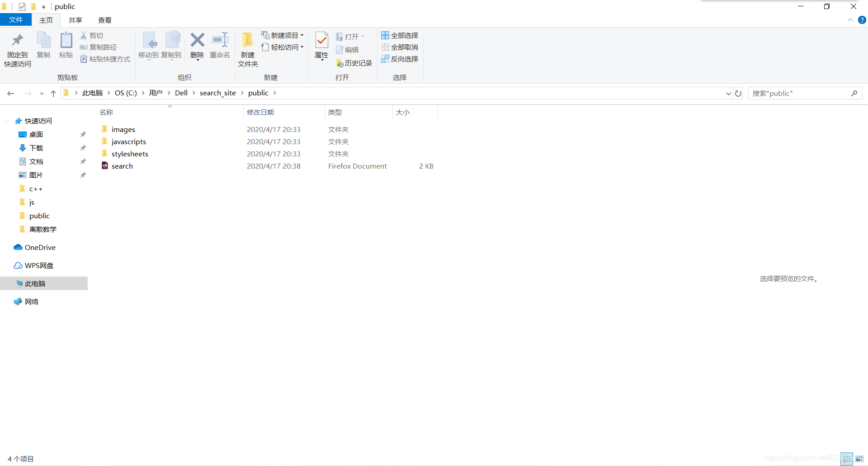Expand address bar history dropdown

728,93
